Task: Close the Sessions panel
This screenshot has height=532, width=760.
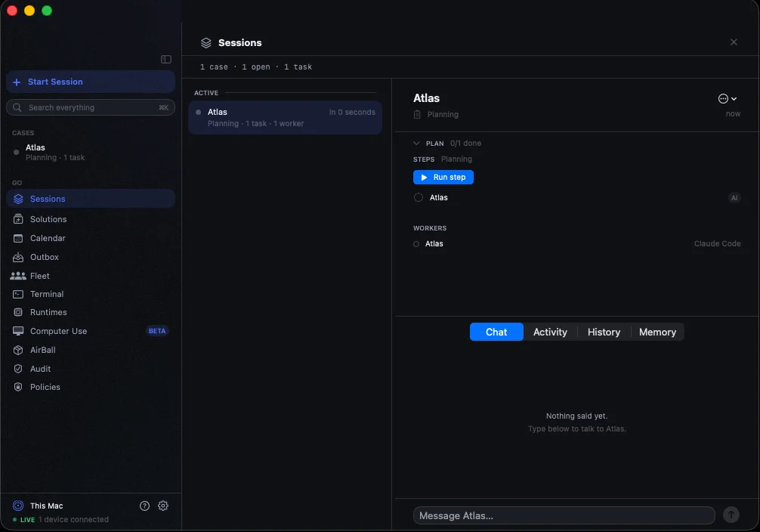Action: pyautogui.click(x=734, y=42)
